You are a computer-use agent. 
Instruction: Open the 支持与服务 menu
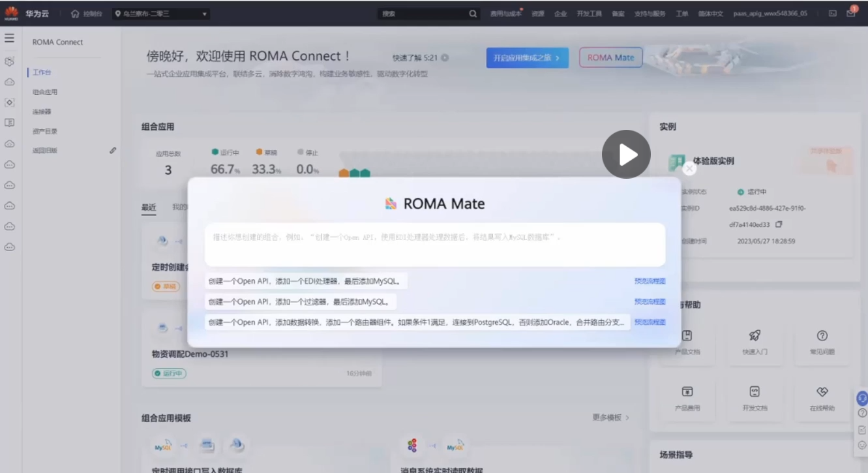pos(650,14)
